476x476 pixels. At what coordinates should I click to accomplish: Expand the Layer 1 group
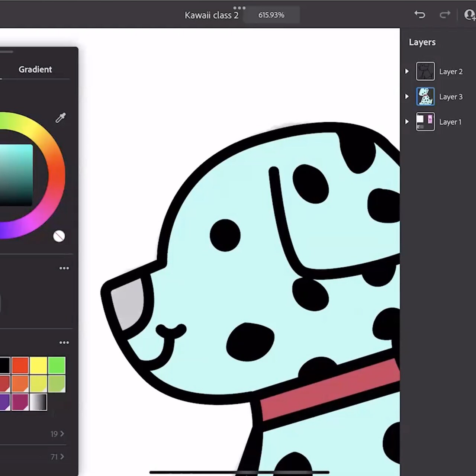(x=407, y=122)
